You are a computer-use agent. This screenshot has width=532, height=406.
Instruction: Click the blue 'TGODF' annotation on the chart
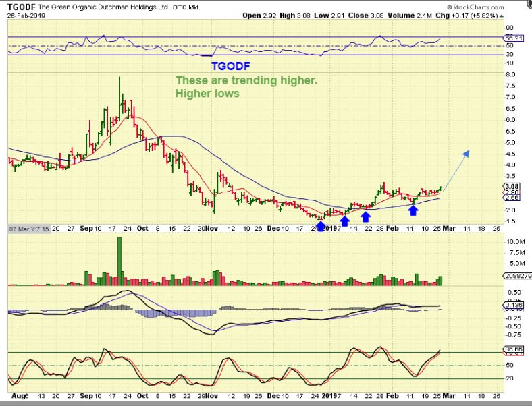click(231, 66)
